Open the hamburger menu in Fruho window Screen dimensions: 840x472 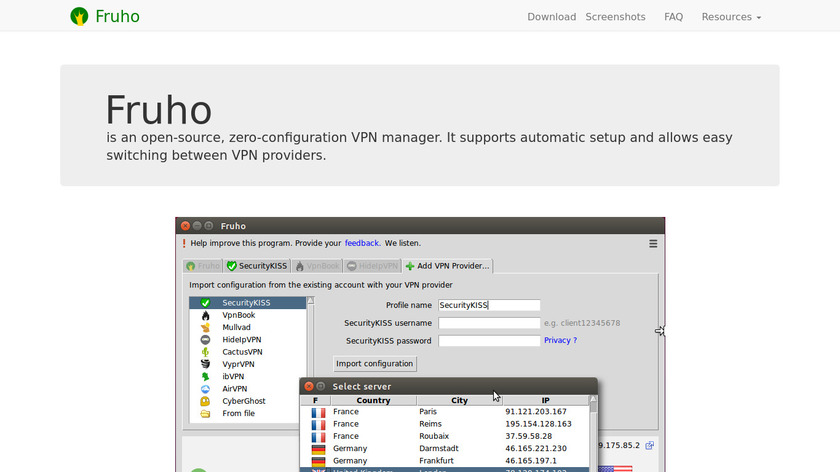pyautogui.click(x=653, y=244)
